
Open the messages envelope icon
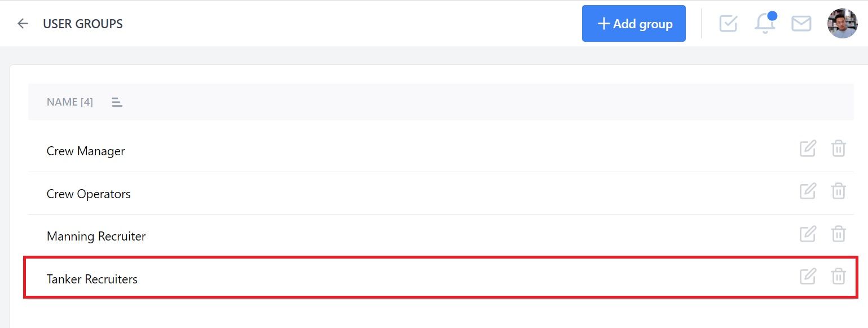[801, 24]
